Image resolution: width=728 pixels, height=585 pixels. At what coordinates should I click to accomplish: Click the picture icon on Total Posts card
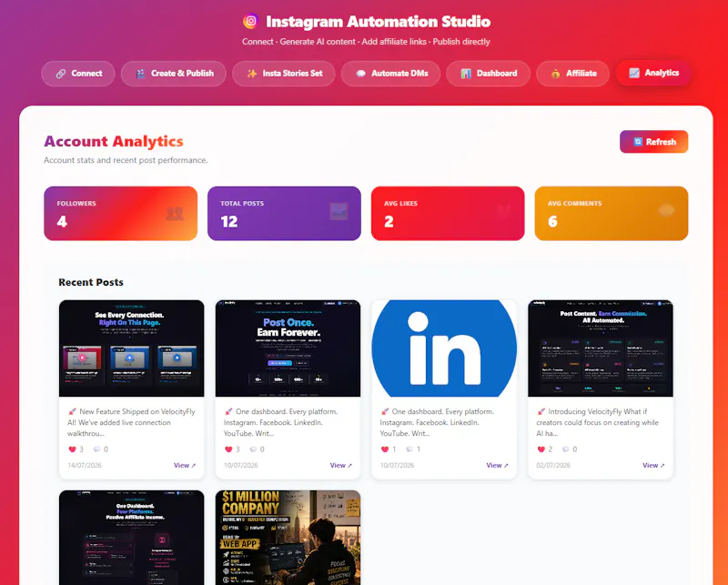(x=339, y=211)
